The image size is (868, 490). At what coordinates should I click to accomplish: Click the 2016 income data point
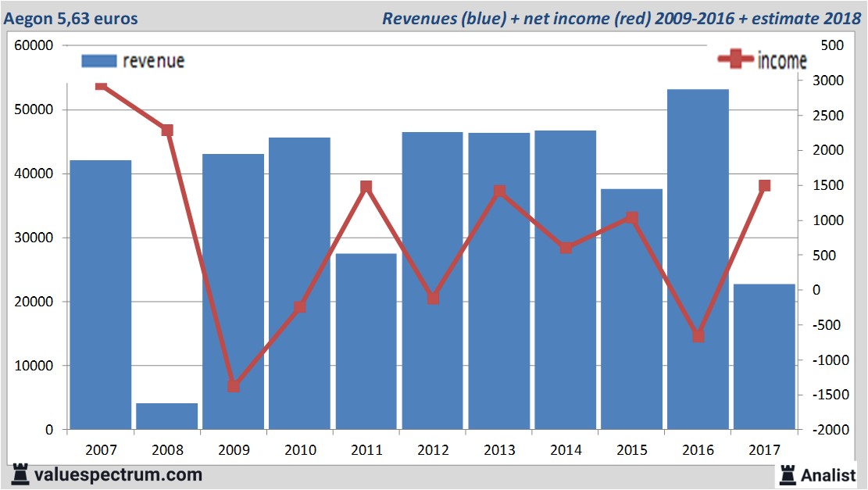[x=698, y=336]
